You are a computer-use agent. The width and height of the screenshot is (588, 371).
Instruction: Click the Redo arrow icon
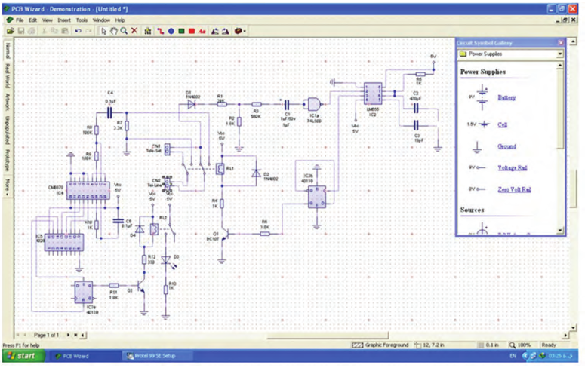pos(89,31)
